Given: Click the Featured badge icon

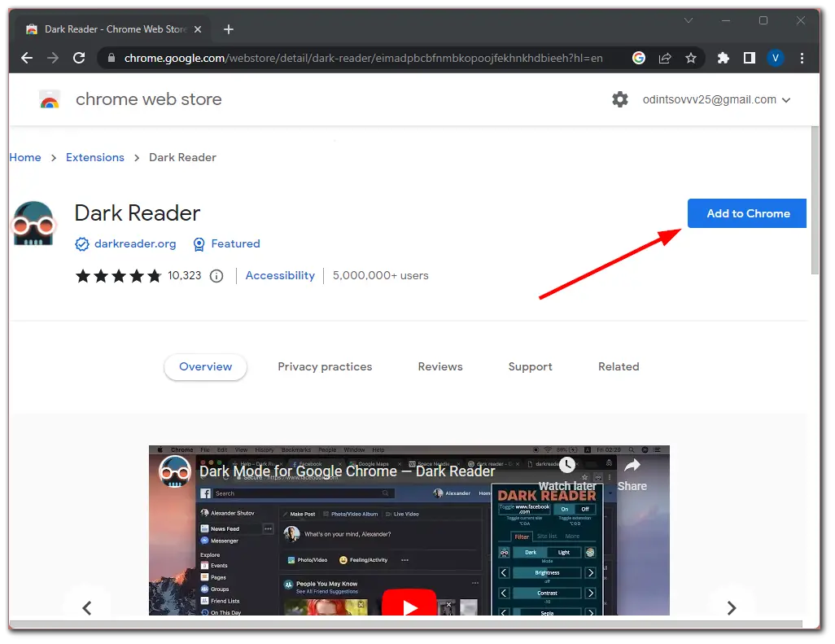Looking at the screenshot, I should [x=199, y=244].
